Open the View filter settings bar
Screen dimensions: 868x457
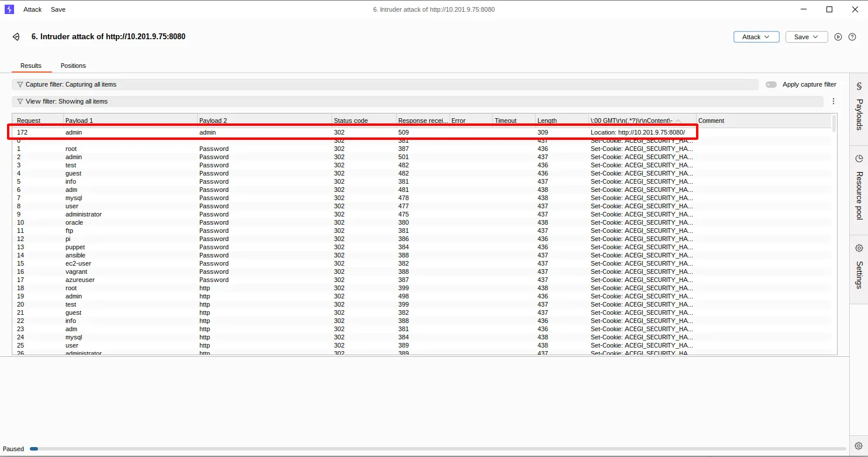[417, 101]
